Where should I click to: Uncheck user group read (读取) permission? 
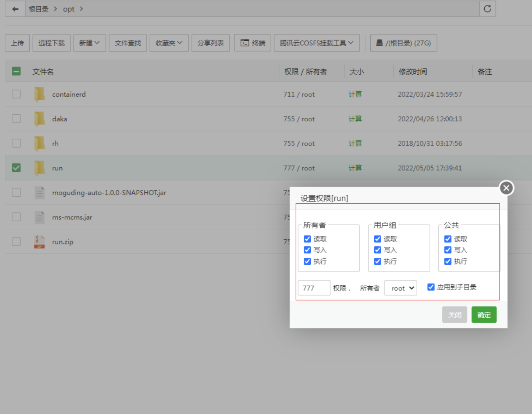(377, 239)
